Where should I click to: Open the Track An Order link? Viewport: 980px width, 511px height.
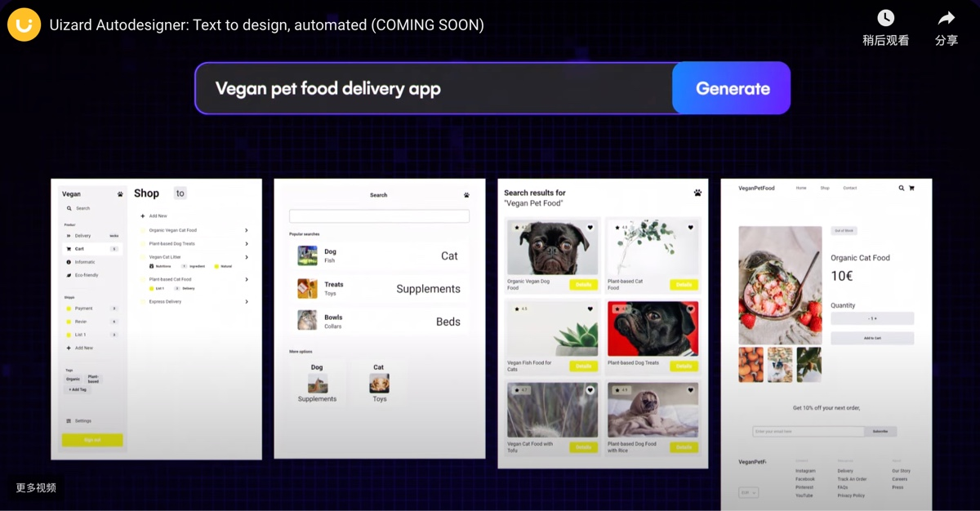[x=852, y=479]
